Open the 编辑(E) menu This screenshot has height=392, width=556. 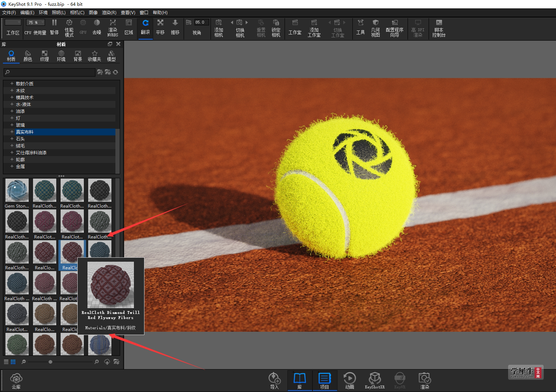pyautogui.click(x=27, y=13)
